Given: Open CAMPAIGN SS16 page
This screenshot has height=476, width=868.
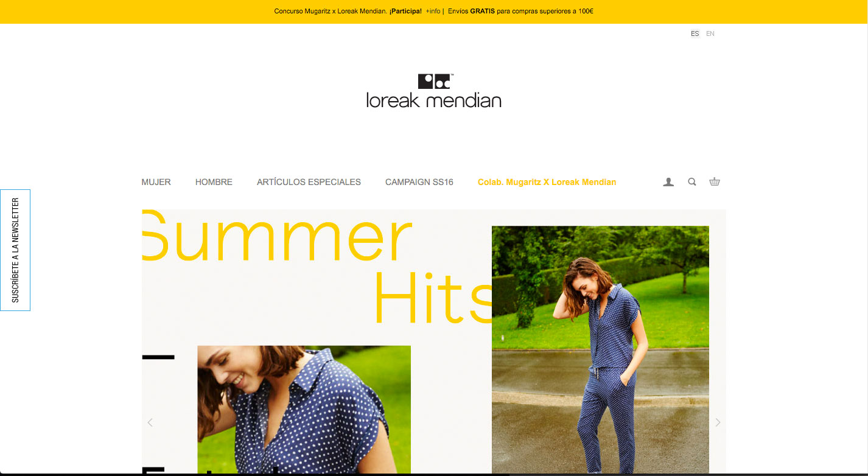Looking at the screenshot, I should 419,182.
